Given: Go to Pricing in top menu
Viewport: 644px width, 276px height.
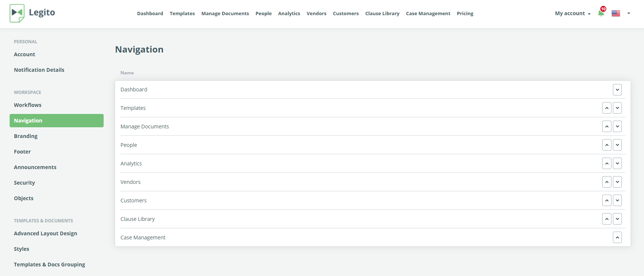Looking at the screenshot, I should [465, 13].
